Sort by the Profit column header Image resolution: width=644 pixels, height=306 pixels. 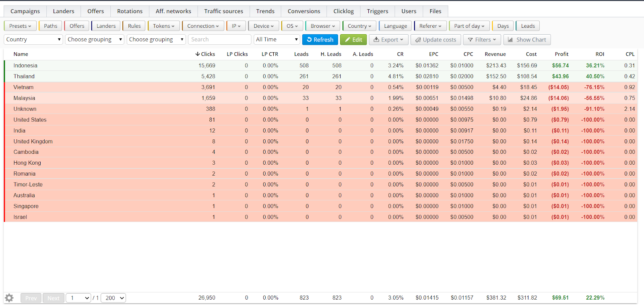coord(561,54)
